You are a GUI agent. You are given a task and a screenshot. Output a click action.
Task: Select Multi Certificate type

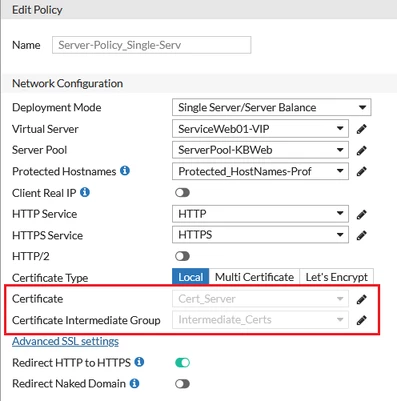(254, 277)
